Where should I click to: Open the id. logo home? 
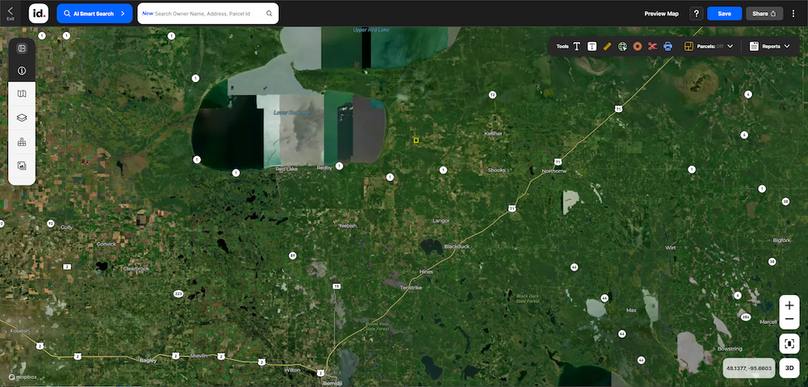click(39, 13)
